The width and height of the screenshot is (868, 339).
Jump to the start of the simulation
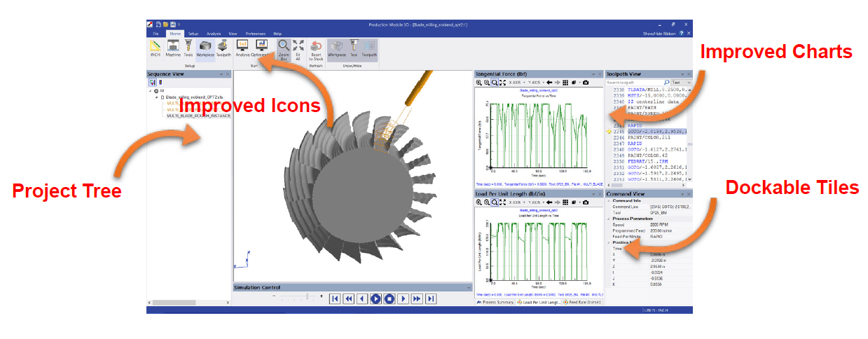[x=335, y=298]
